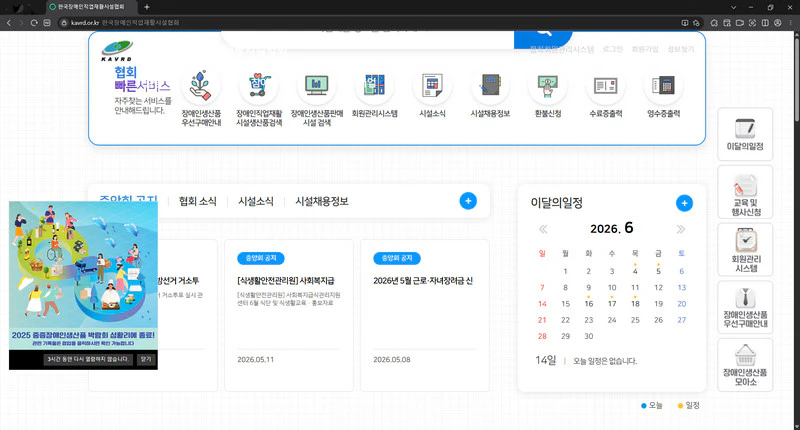Go to previous month in calendar
Image resolution: width=800 pixels, height=430 pixels.
tap(543, 229)
